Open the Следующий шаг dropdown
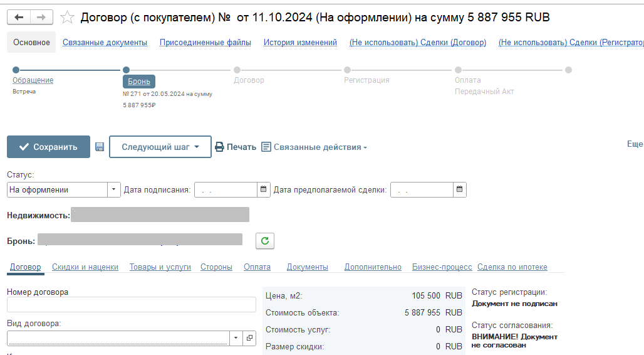This screenshot has width=644, height=355. [160, 147]
